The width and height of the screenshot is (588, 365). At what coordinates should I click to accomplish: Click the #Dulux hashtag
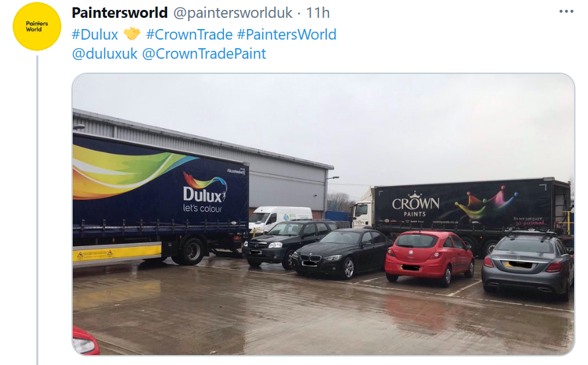click(95, 34)
